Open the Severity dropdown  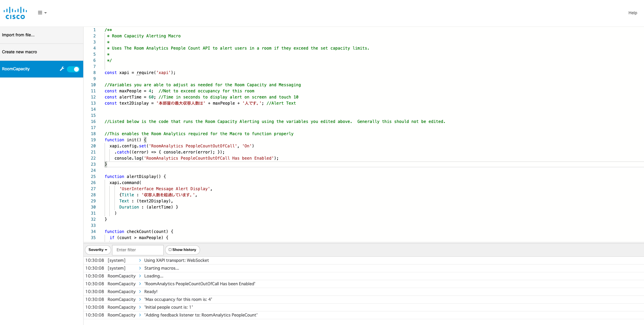(97, 250)
